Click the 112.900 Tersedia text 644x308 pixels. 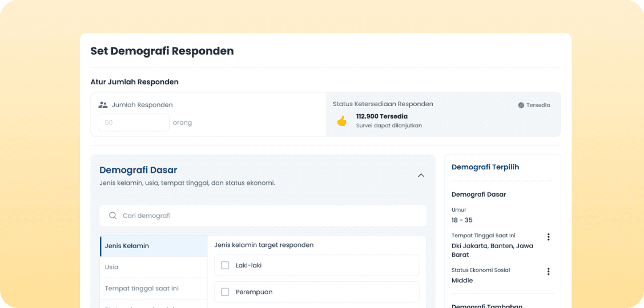click(x=382, y=116)
